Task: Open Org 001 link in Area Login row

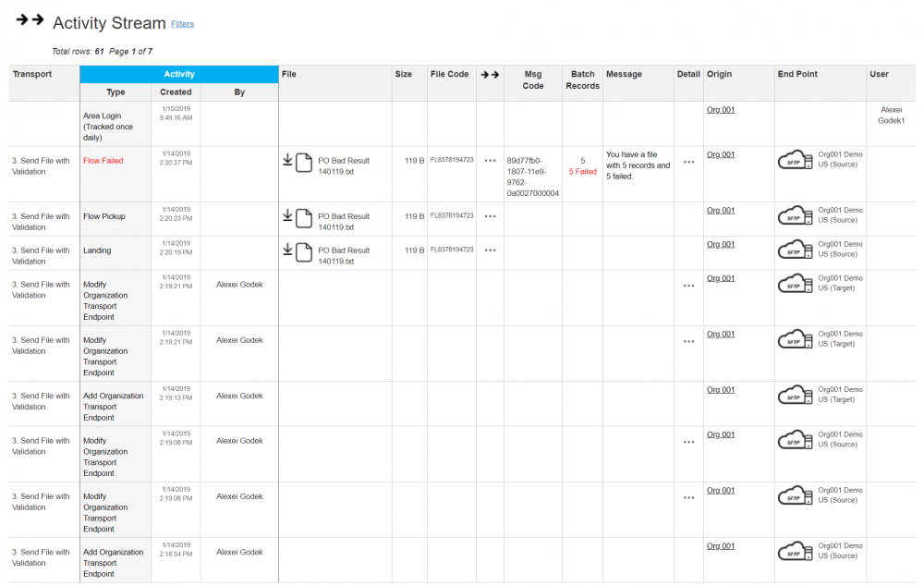Action: point(721,110)
